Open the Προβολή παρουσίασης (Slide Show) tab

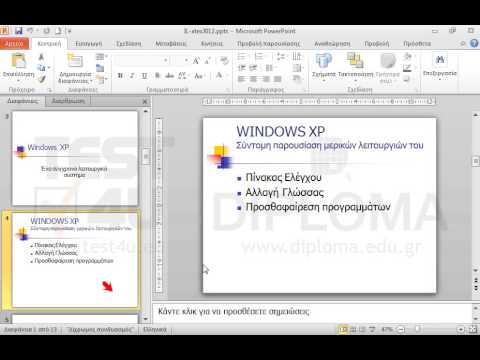pyautogui.click(x=268, y=44)
